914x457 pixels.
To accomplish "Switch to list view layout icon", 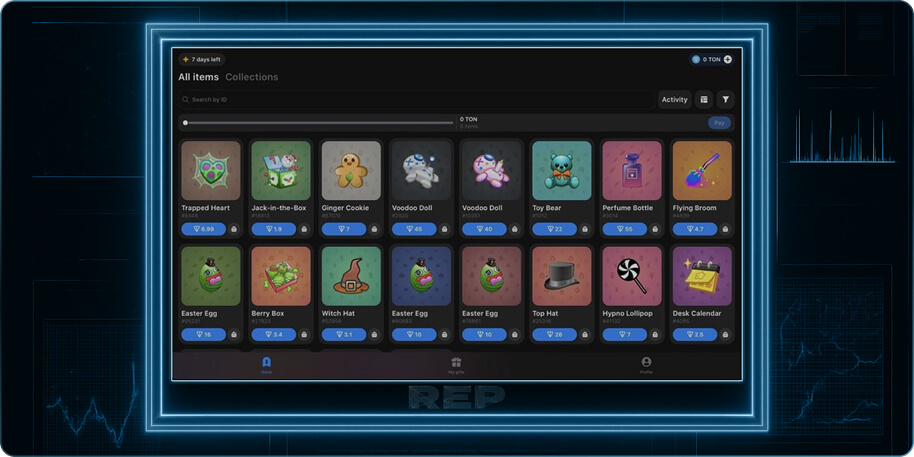I will [x=704, y=100].
